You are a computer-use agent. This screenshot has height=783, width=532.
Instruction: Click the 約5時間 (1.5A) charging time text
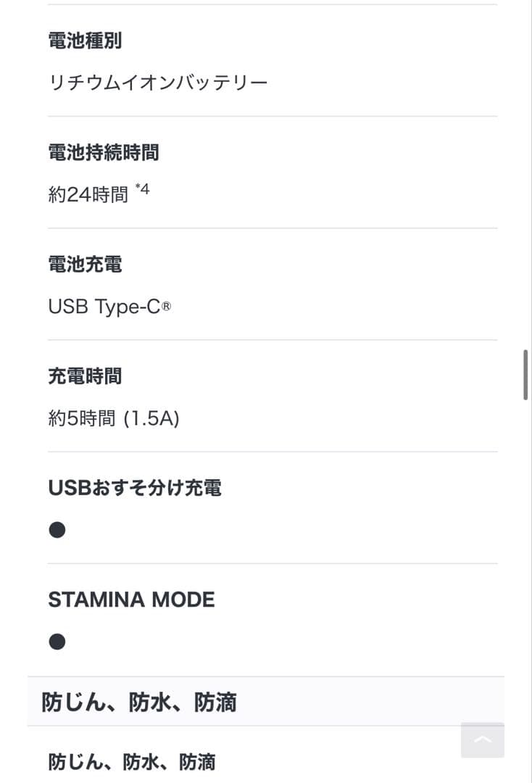(x=114, y=418)
